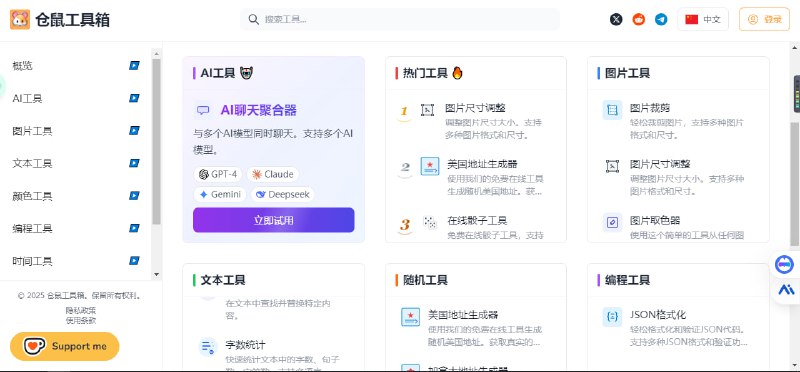Click the 在线骰子工具 title

[x=477, y=220]
